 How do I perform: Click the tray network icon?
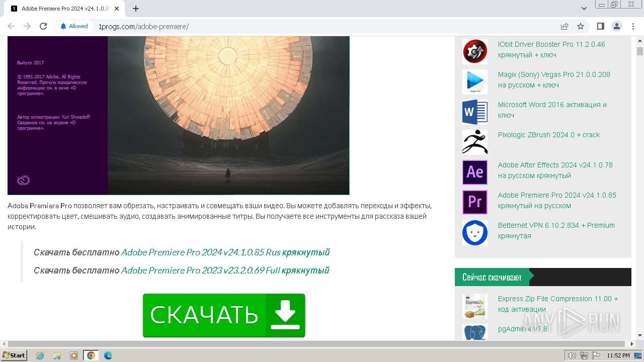584,355
